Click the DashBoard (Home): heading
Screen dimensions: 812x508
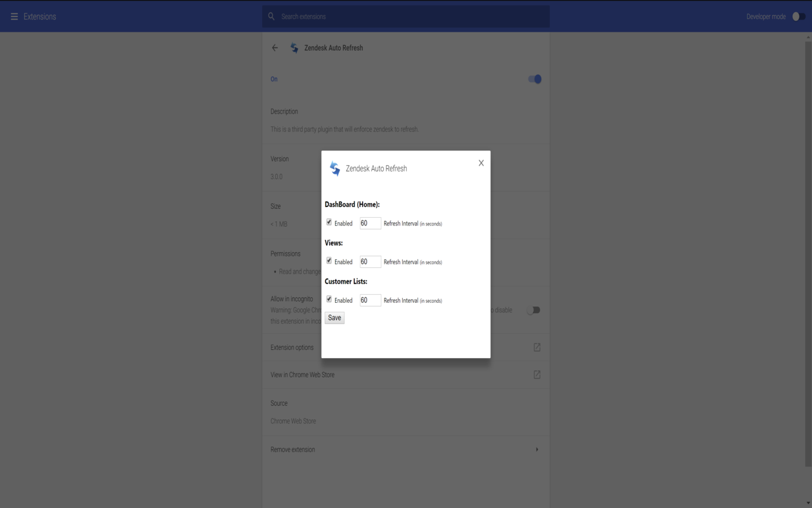click(352, 204)
